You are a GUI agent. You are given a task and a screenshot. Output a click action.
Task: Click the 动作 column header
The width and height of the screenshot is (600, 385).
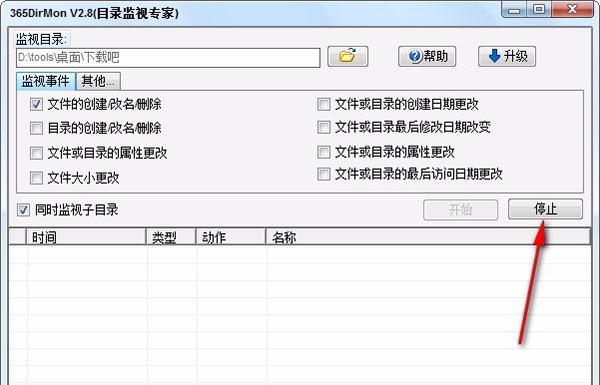(x=231, y=237)
